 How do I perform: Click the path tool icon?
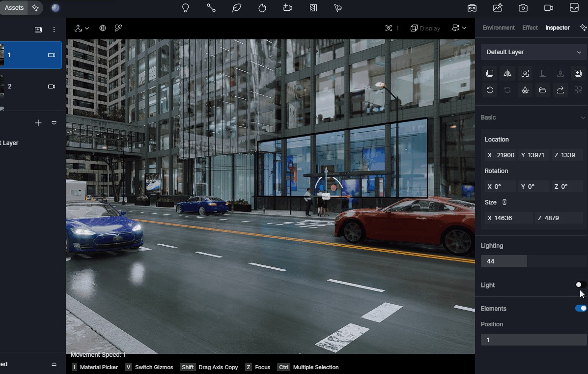point(211,8)
